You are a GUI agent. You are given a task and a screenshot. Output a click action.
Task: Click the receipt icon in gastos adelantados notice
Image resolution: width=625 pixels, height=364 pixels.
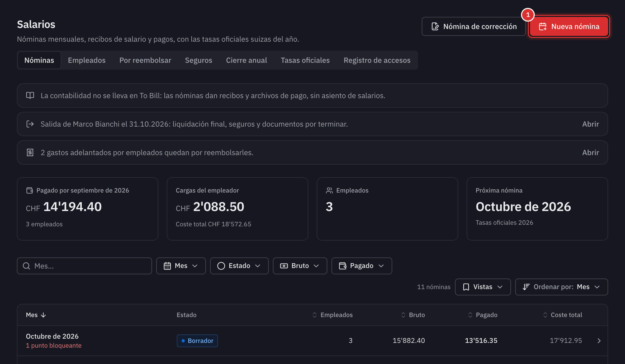(30, 152)
